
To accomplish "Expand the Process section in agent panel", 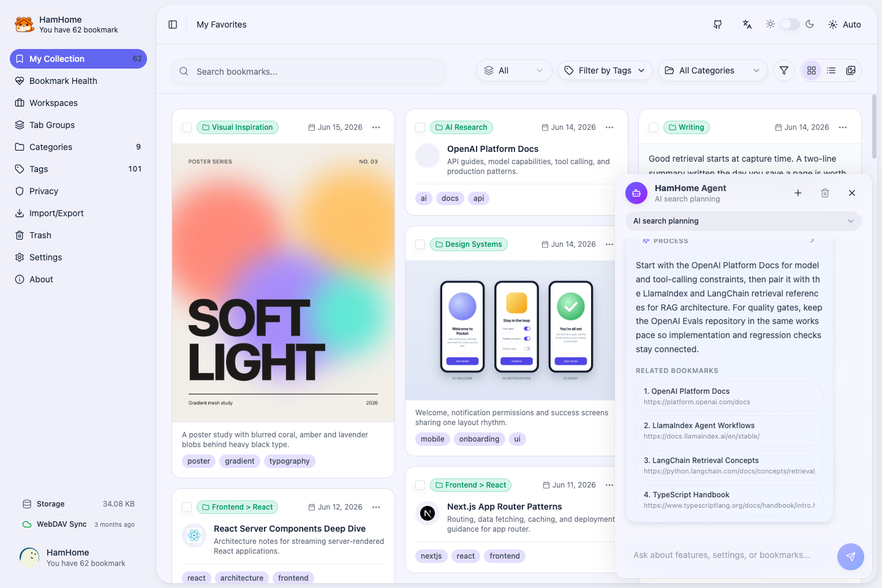I will pos(729,241).
